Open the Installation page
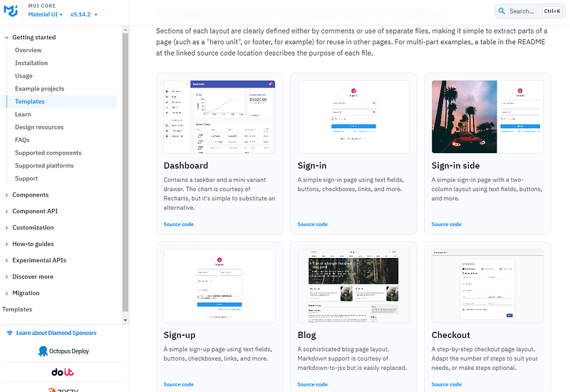The image size is (570, 392). (31, 63)
